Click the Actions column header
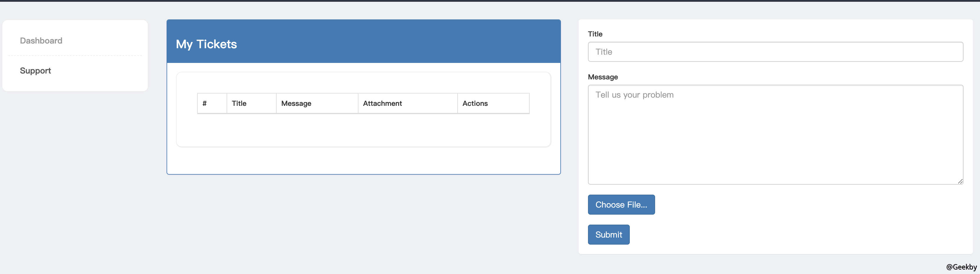The width and height of the screenshot is (980, 274). [475, 103]
